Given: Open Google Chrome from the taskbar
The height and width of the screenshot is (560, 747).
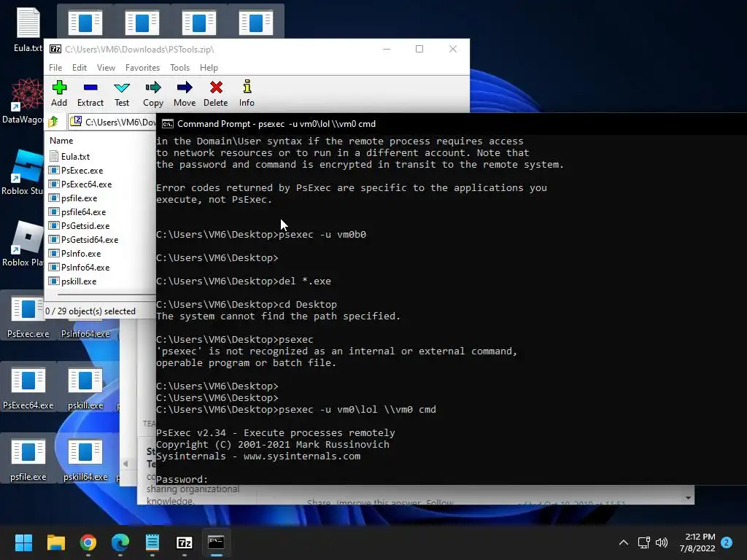Looking at the screenshot, I should [x=88, y=542].
